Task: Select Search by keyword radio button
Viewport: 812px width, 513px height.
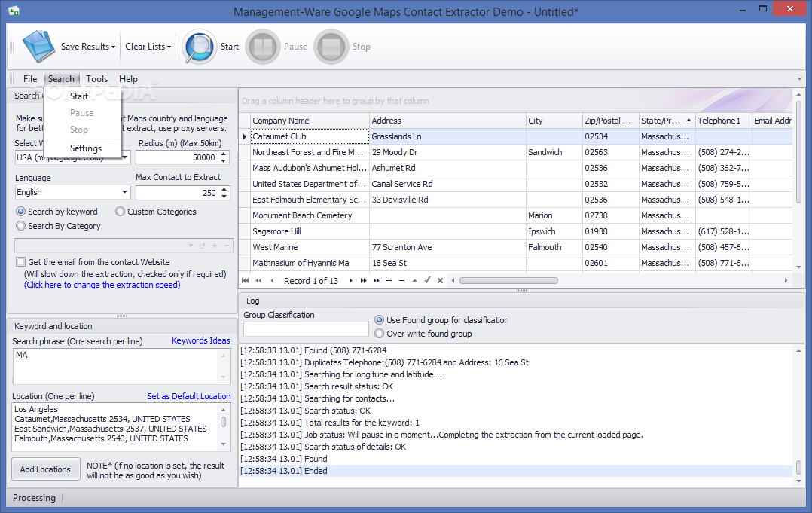Action: click(x=21, y=212)
